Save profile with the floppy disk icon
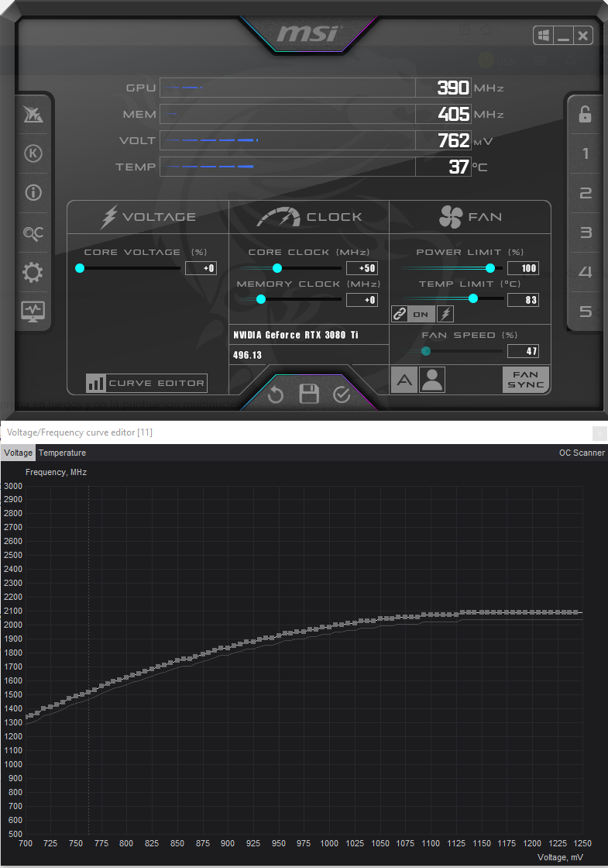 309,394
